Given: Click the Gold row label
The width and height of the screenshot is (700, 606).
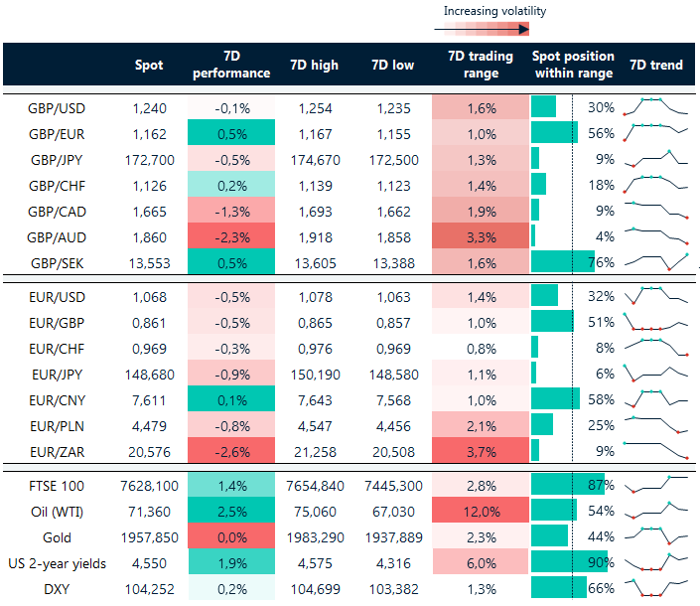Looking at the screenshot, I should pyautogui.click(x=56, y=536).
